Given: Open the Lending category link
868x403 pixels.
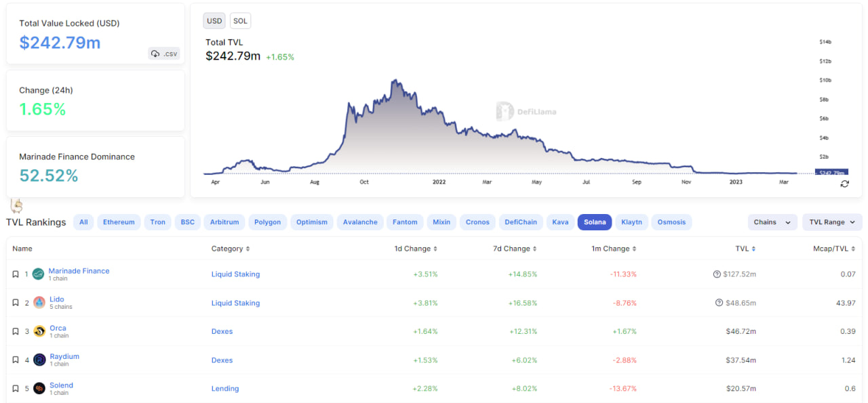Looking at the screenshot, I should pyautogui.click(x=224, y=389).
